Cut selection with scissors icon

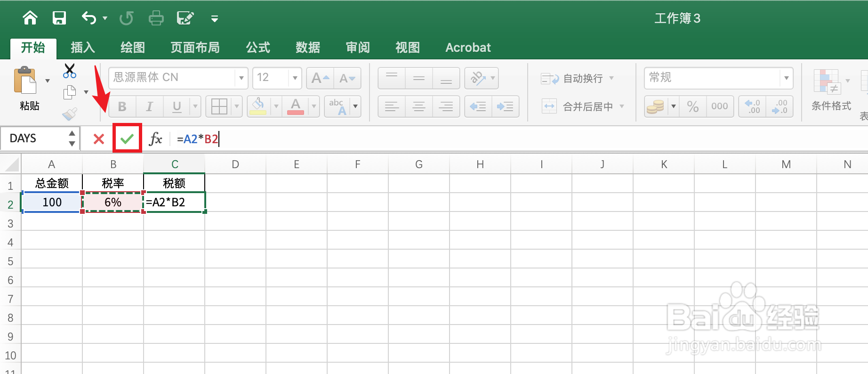click(70, 71)
